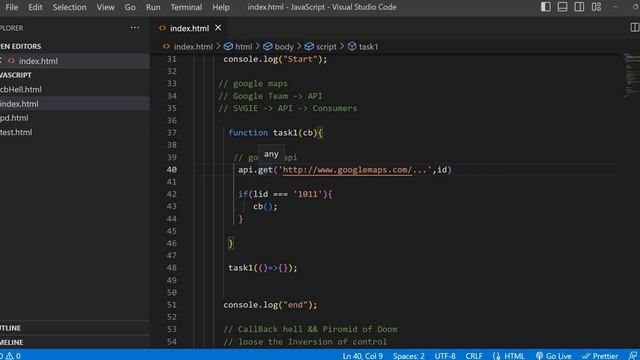Screen dimensions: 640x360
Task: Click the html file icon in Open Editors
Action: (x=11, y=61)
